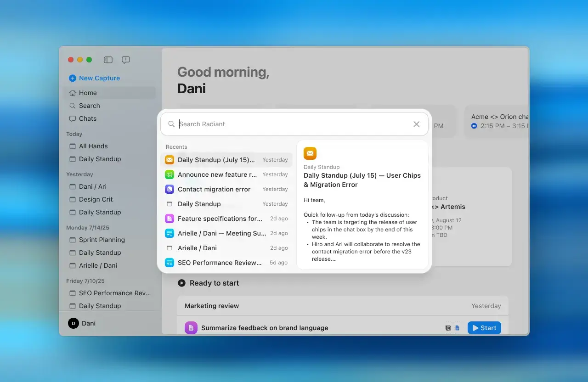
Task: Clear the search with the X button
Action: pos(416,124)
